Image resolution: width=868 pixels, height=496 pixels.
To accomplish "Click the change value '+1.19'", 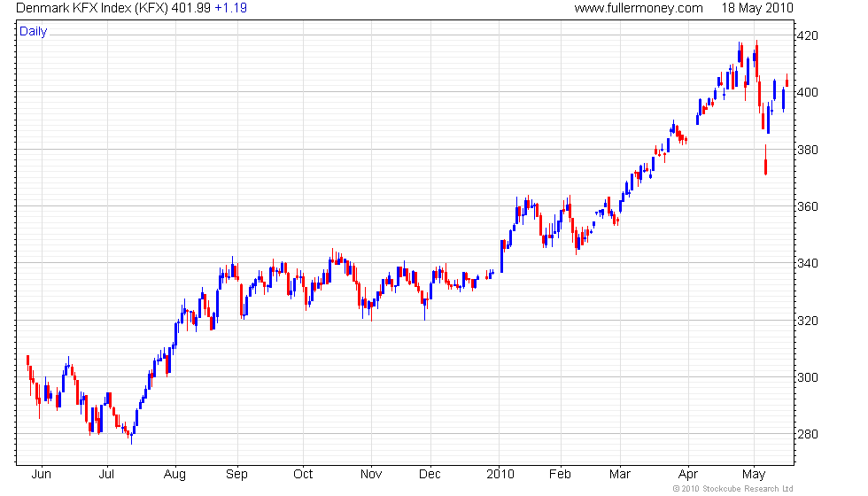I will [x=231, y=8].
